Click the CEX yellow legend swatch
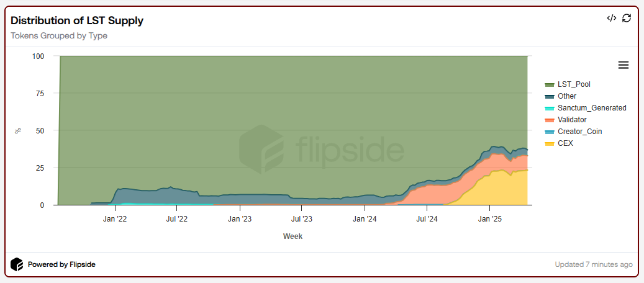Viewport: 644px width, 283px height. pos(549,143)
